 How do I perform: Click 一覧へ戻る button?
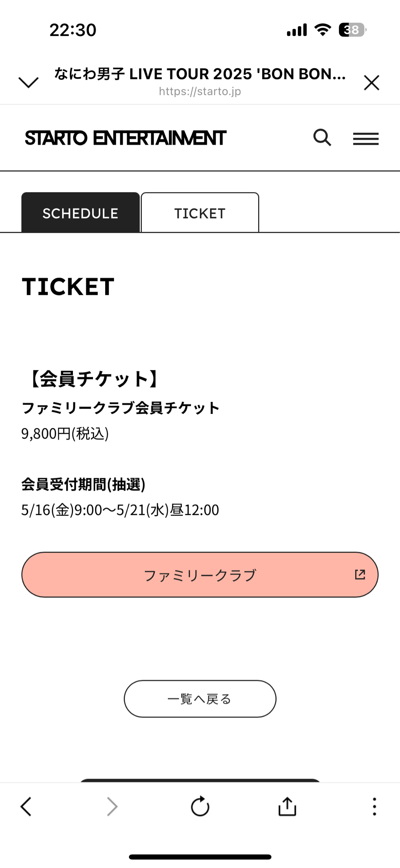pos(200,699)
